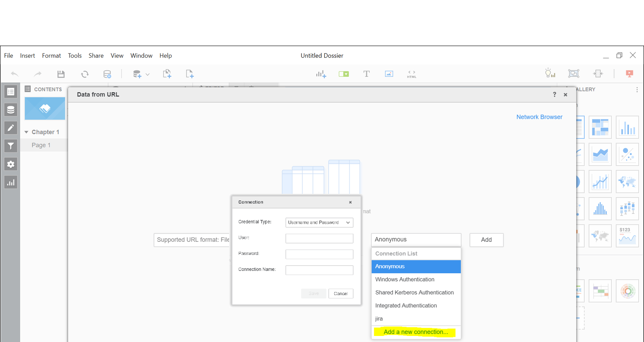This screenshot has height=342, width=644.
Task: Click the Anonymous connection combo box
Action: (416, 240)
